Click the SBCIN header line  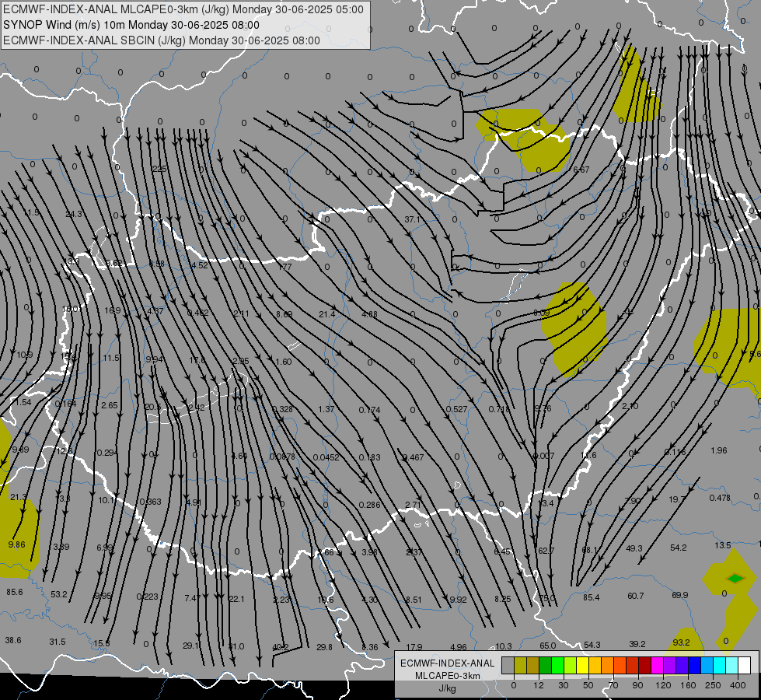(x=162, y=40)
